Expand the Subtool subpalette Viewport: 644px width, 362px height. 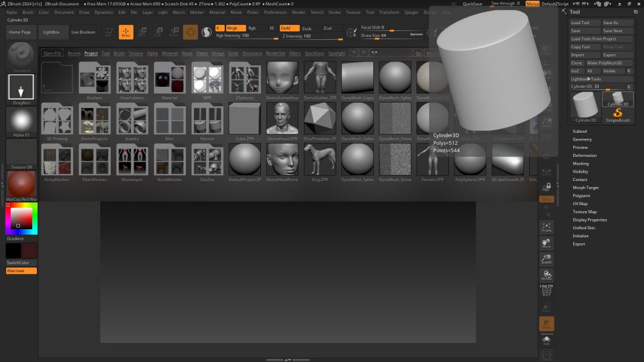579,131
